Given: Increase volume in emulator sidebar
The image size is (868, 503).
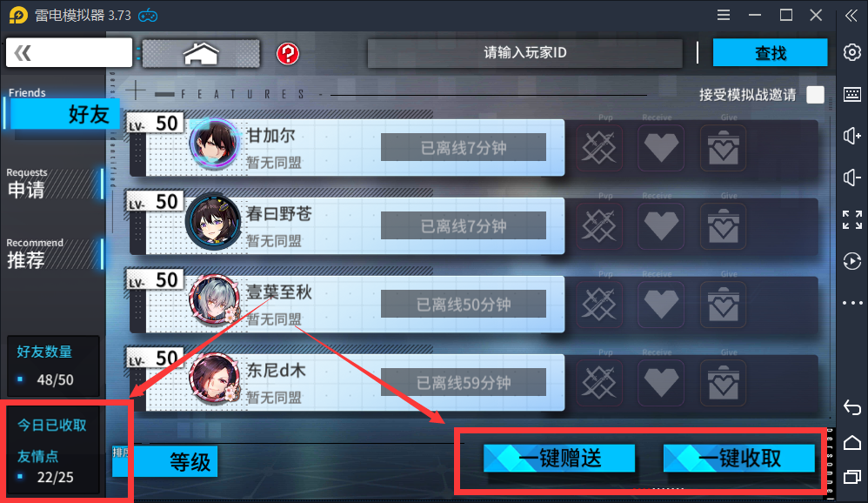Looking at the screenshot, I should coord(852,136).
